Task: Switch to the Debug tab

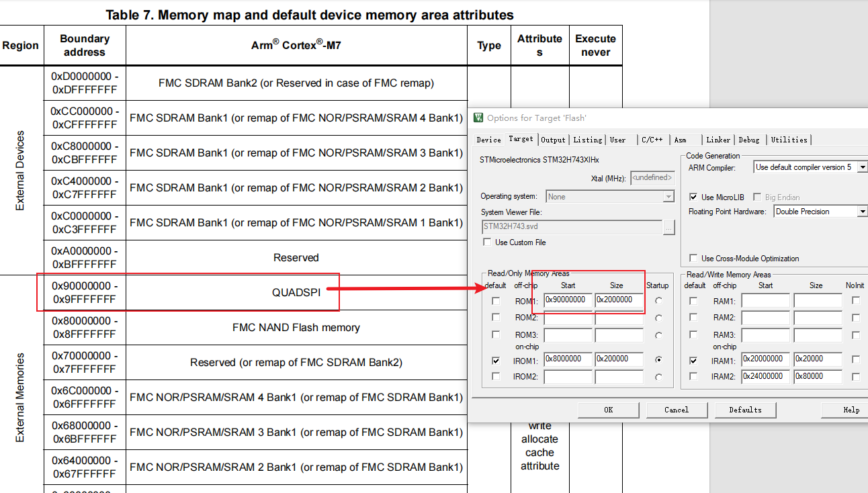Action: (x=749, y=140)
